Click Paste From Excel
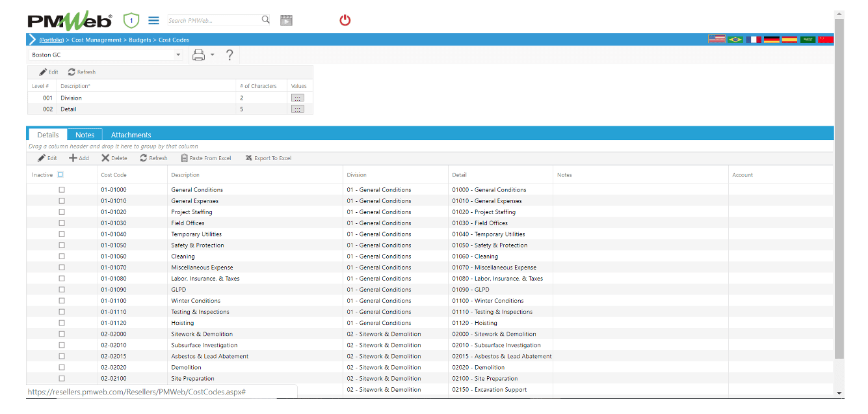This screenshot has width=868, height=414. tap(206, 158)
